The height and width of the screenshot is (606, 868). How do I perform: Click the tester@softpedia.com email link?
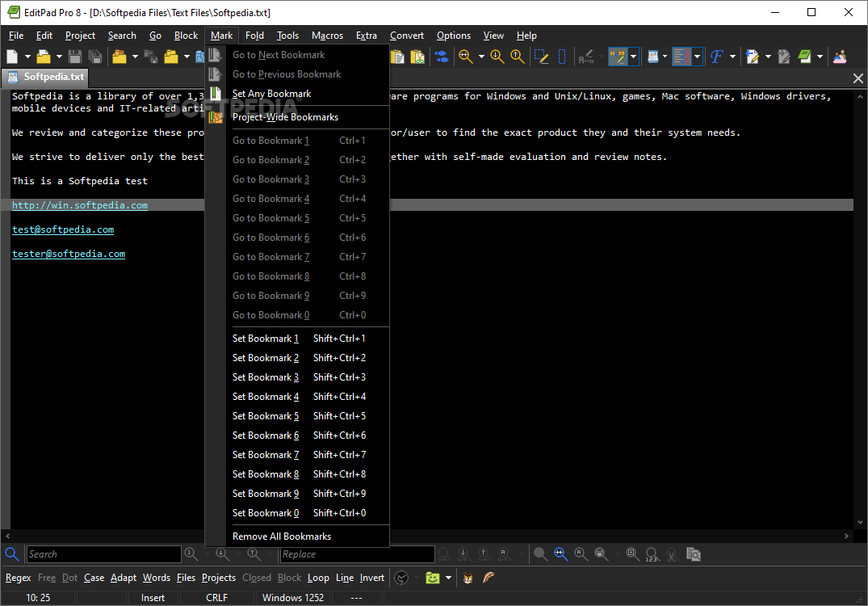[x=69, y=254]
